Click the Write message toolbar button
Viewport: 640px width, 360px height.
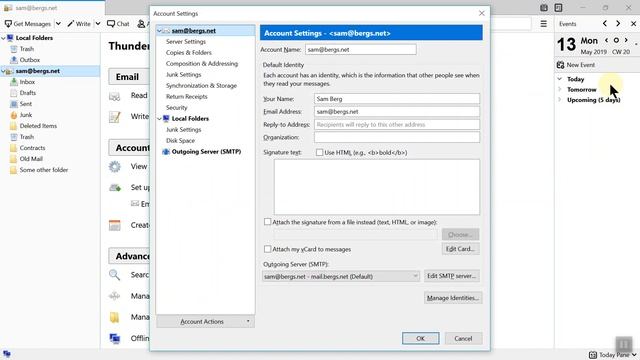point(79,24)
